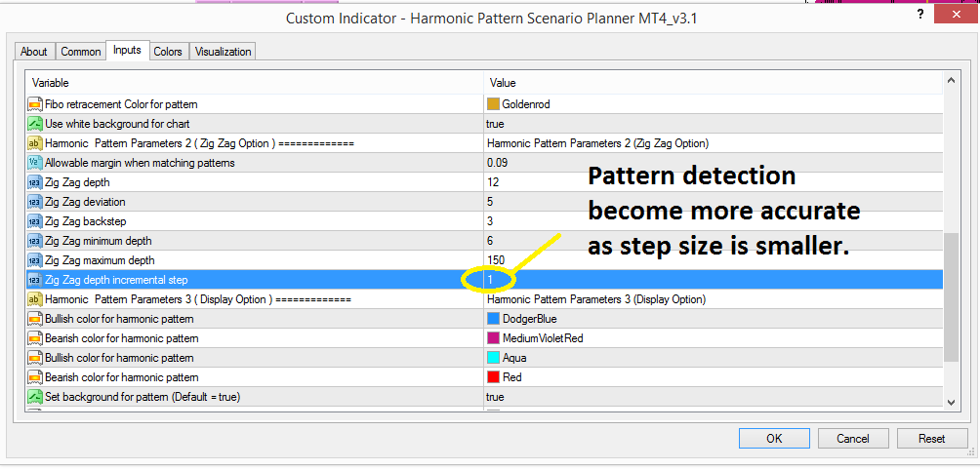Click the color icon of the MediumVioletRed bearish row
The width and height of the screenshot is (980, 470).
(x=35, y=338)
